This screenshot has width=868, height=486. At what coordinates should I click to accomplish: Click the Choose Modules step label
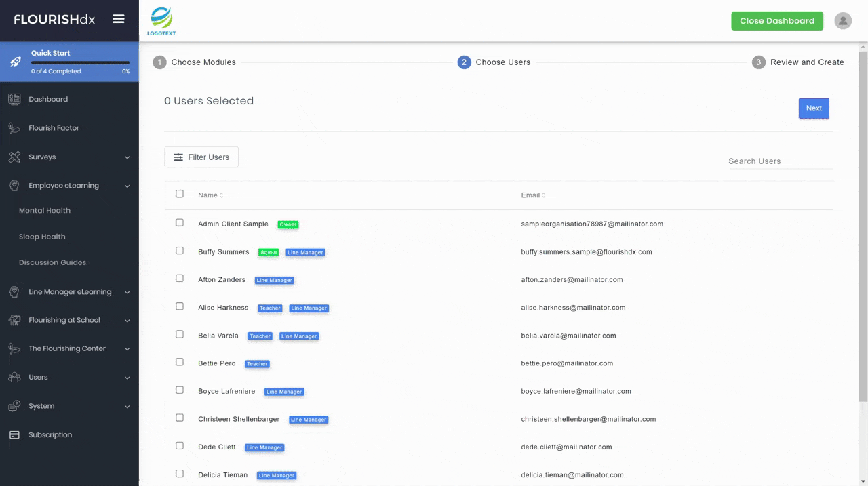(203, 62)
